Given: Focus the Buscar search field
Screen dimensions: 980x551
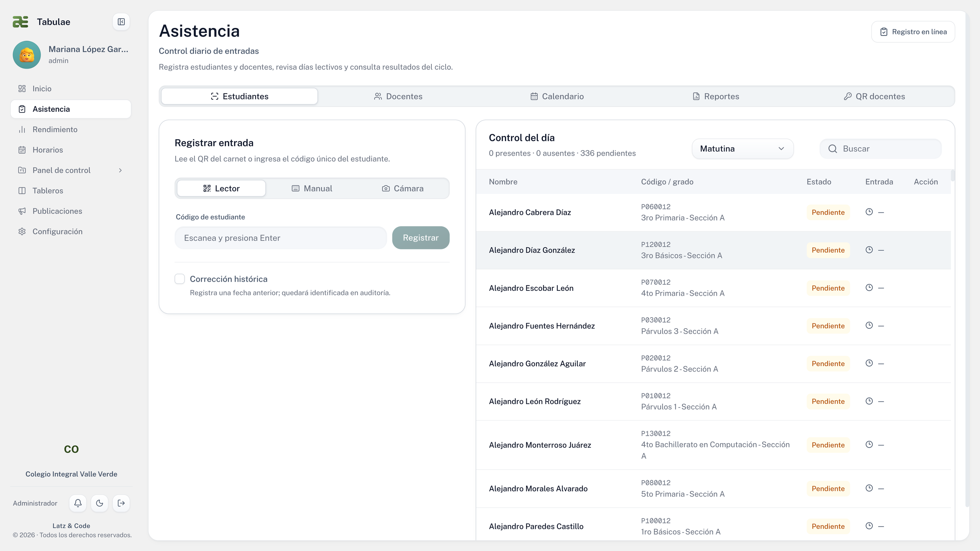Looking at the screenshot, I should click(880, 149).
